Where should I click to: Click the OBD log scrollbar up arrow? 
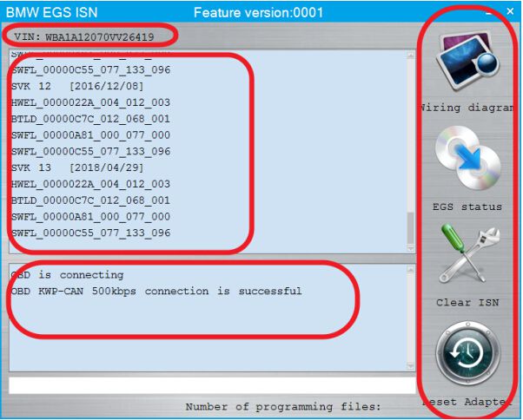(411, 269)
